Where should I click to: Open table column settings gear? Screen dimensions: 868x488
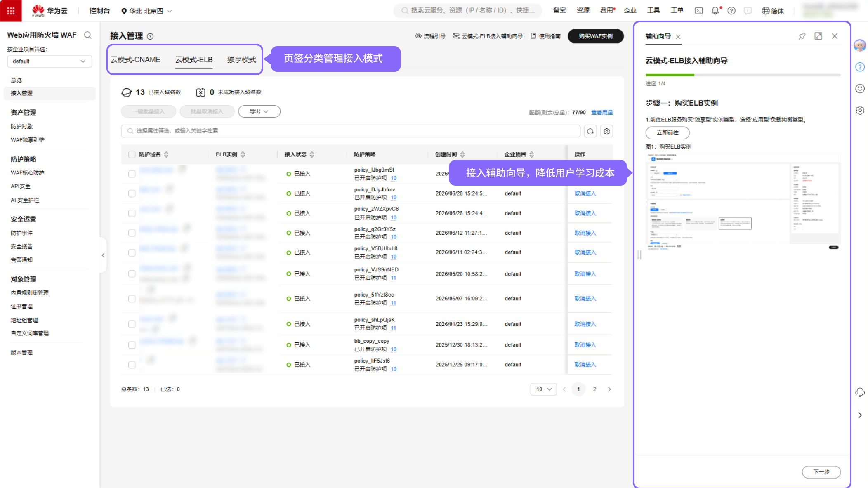(x=607, y=131)
